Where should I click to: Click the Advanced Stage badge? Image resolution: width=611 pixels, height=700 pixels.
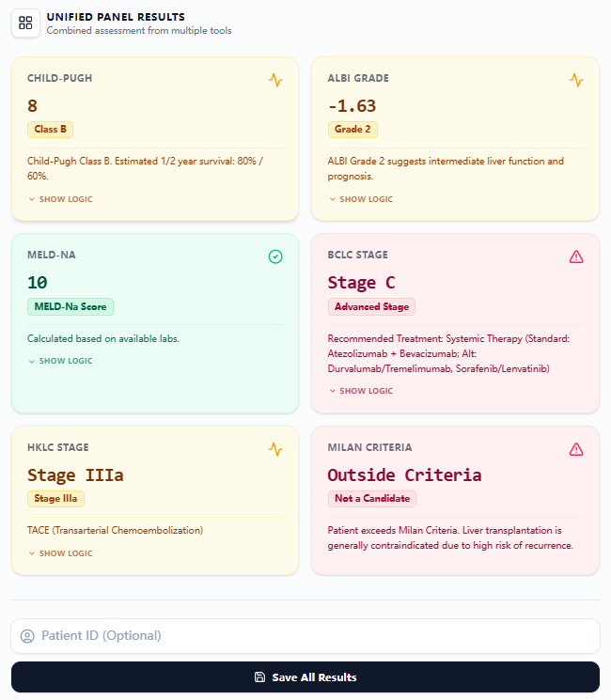[x=371, y=306]
